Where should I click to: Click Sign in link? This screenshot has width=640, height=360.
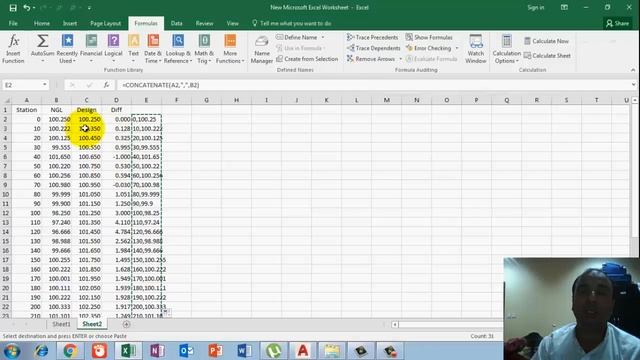[536, 7]
